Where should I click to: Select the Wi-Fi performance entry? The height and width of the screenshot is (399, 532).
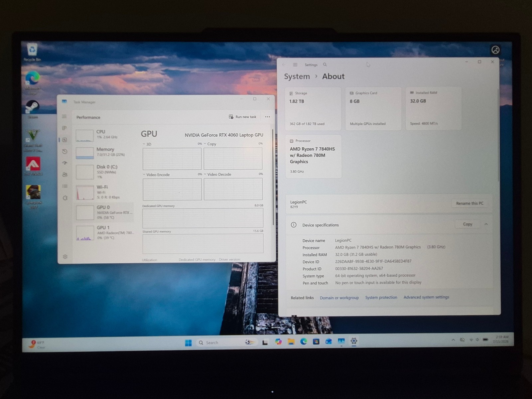104,192
